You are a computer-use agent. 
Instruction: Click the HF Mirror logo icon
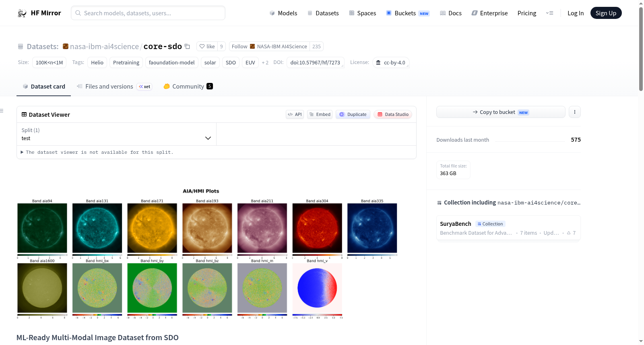tap(22, 13)
